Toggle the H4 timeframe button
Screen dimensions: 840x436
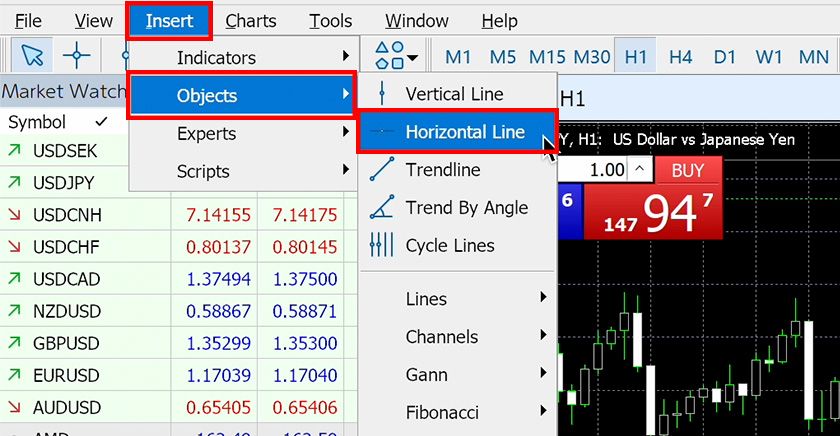(x=680, y=57)
